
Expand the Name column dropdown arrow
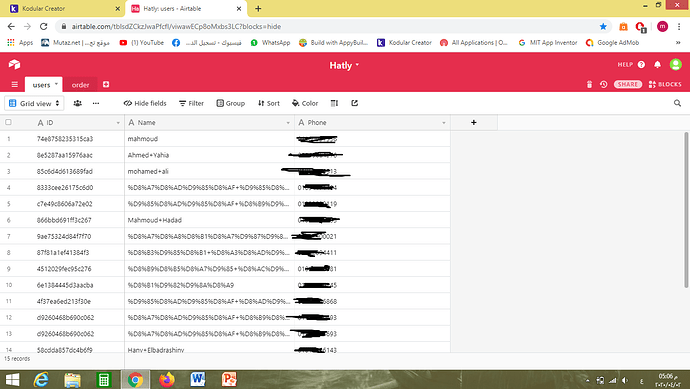(x=288, y=123)
